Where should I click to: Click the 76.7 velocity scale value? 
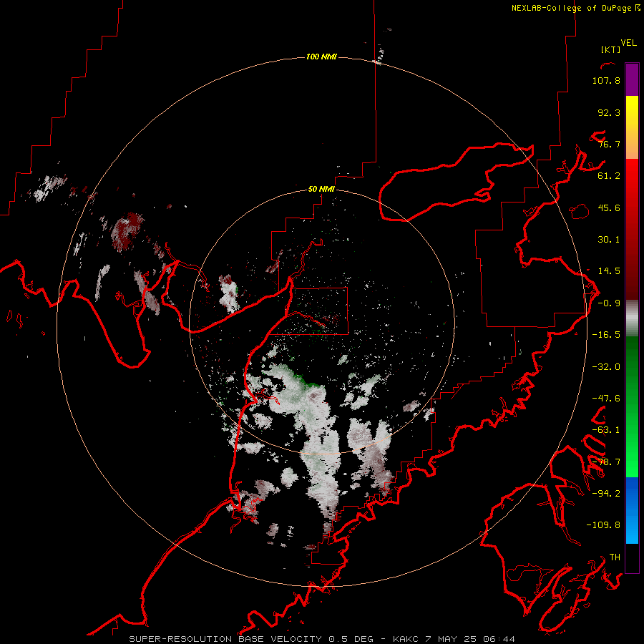[609, 144]
